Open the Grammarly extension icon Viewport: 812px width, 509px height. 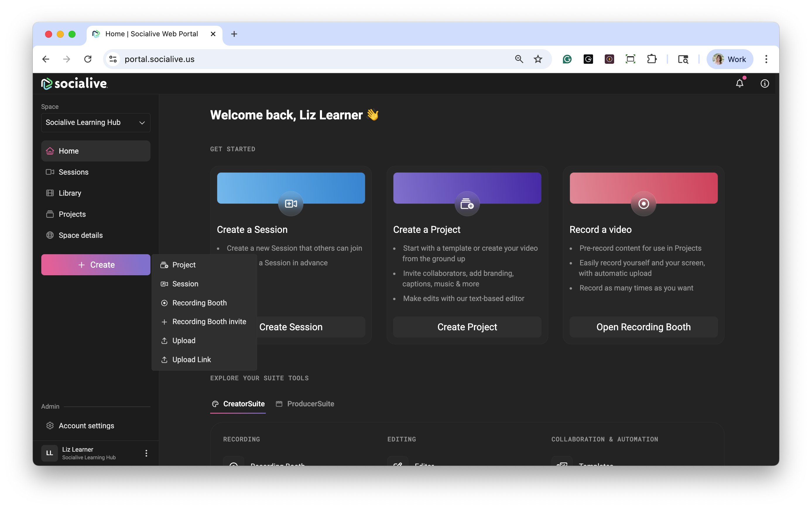pos(567,59)
